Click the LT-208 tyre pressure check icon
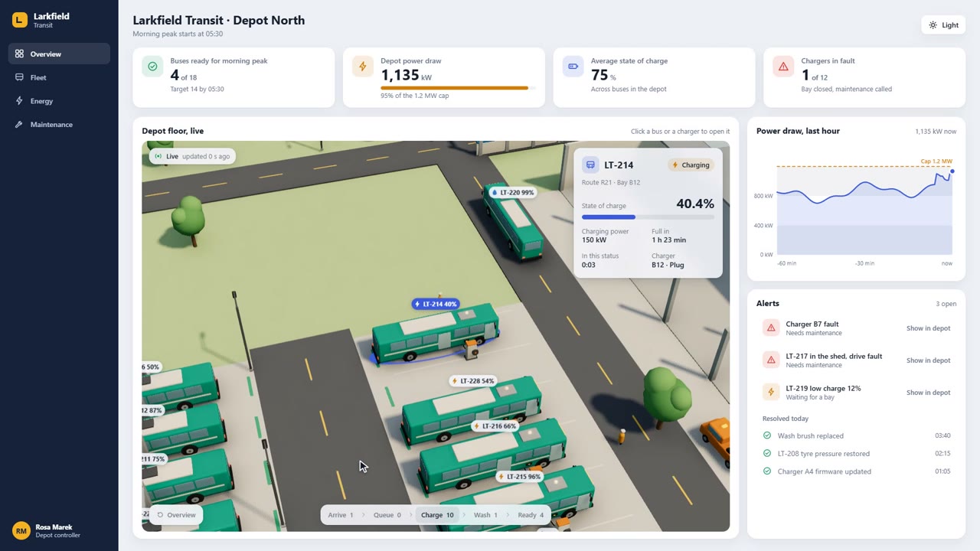980x551 pixels. pos(767,453)
